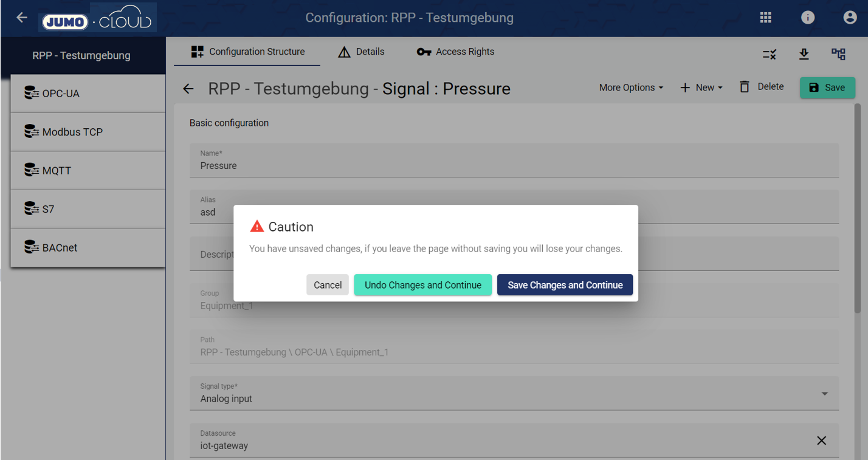This screenshot has height=460, width=868.
Task: Expand the Signal type dropdown
Action: coord(824,394)
